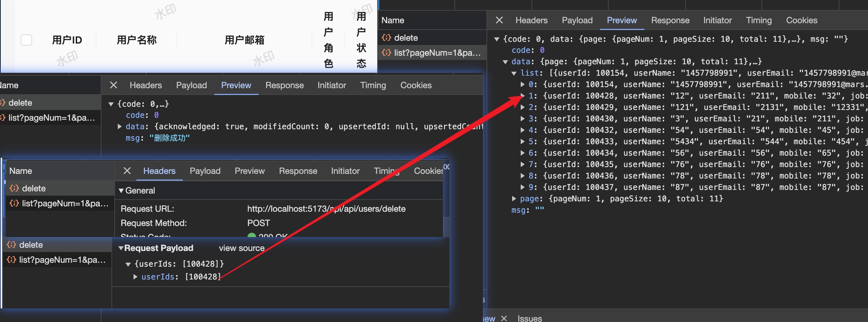Click the view source link
Image resolution: width=868 pixels, height=322 pixels.
click(x=241, y=248)
